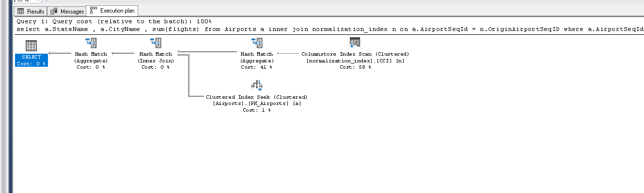Open the Messages tab
The height and width of the screenshot is (193, 644).
[67, 11]
